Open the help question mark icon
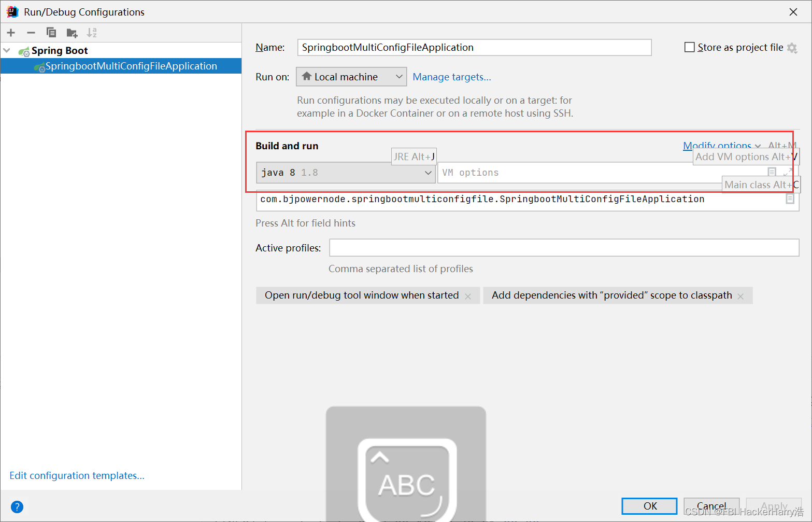This screenshot has width=812, height=522. (x=17, y=507)
